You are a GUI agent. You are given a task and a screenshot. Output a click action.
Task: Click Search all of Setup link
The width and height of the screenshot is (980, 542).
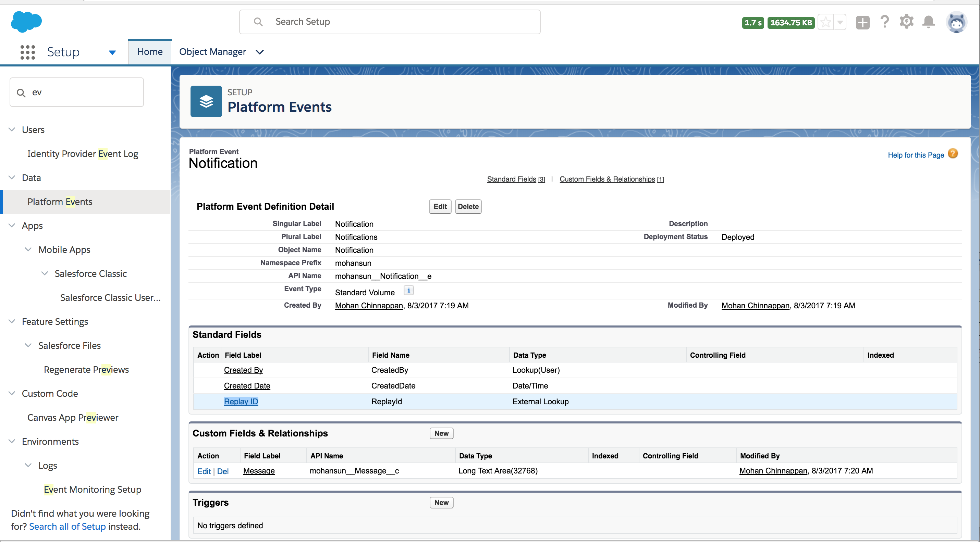[68, 526]
